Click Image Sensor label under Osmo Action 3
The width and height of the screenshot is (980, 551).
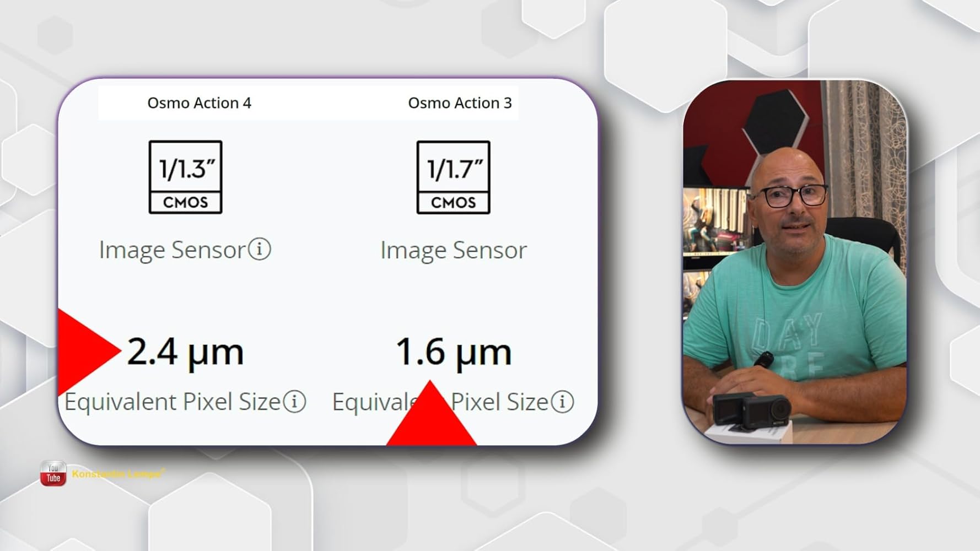[x=453, y=250]
